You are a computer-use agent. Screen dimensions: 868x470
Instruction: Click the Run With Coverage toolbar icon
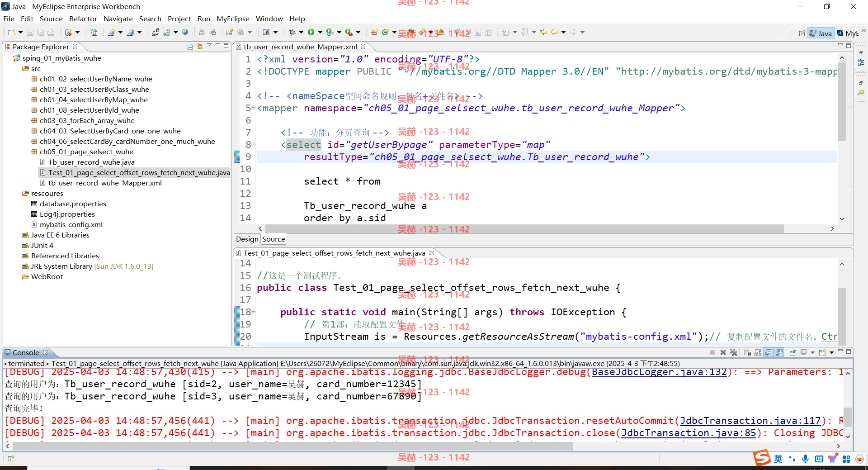pyautogui.click(x=330, y=32)
